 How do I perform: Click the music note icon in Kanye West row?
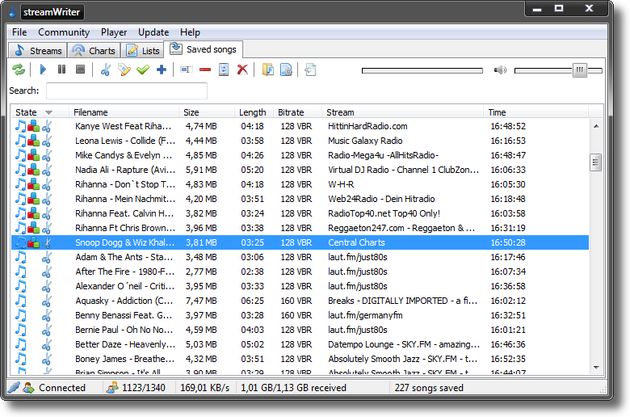point(20,126)
